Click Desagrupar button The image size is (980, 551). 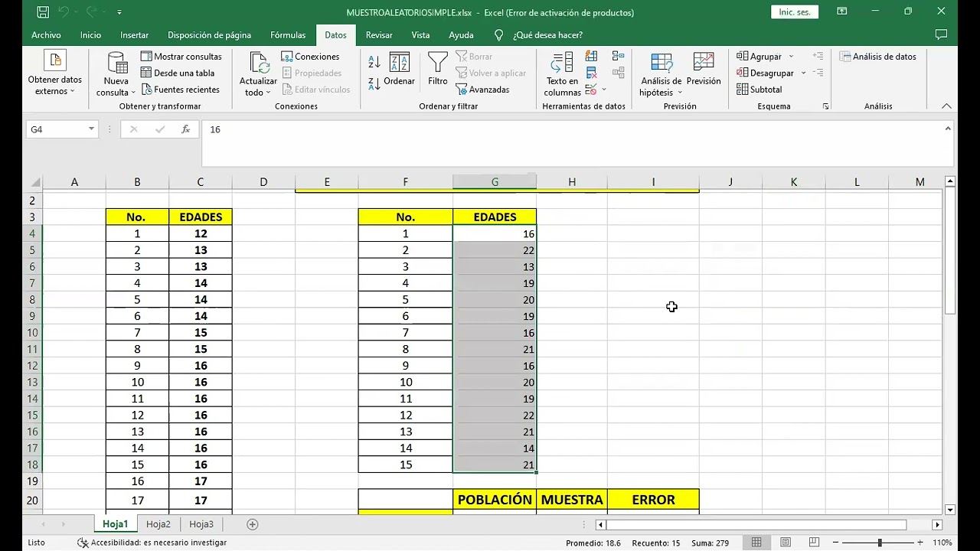click(x=765, y=73)
